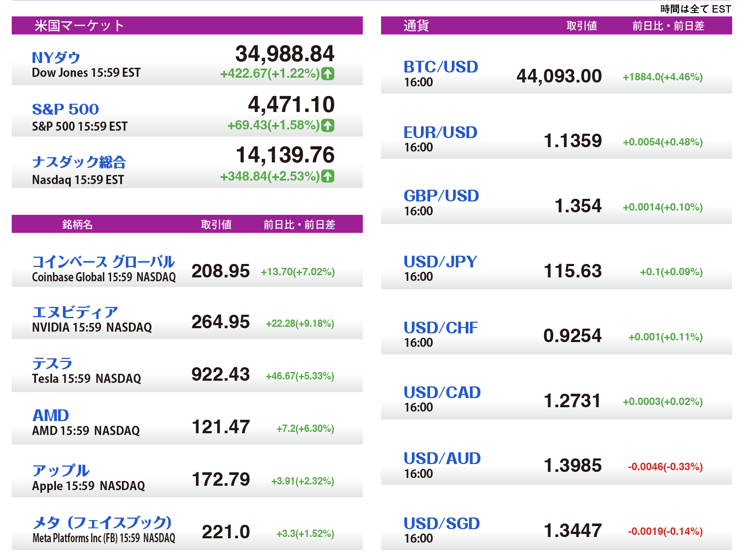The height and width of the screenshot is (560, 743).
Task: Open the コインベース グローバル stock link
Action: coord(103,262)
